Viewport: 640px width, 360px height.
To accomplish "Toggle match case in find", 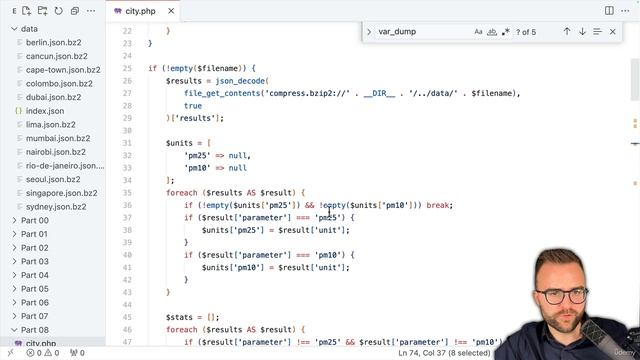I will (x=478, y=32).
